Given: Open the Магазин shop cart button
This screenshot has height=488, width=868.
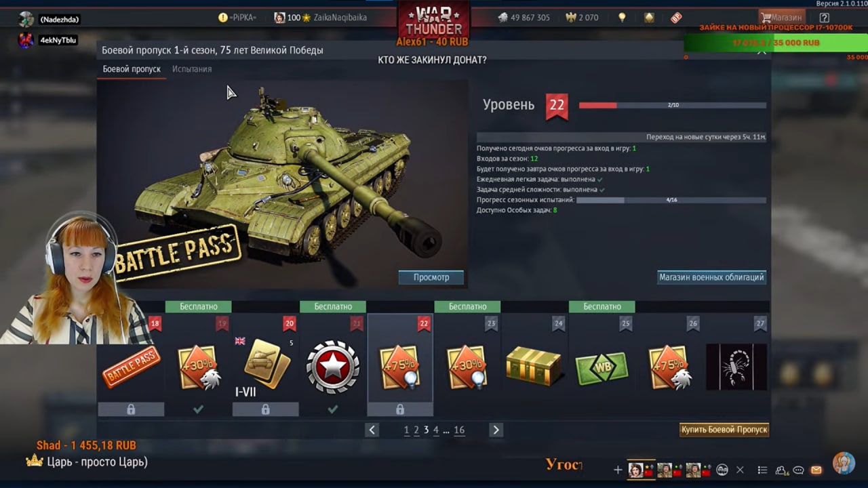Looking at the screenshot, I should (x=782, y=18).
